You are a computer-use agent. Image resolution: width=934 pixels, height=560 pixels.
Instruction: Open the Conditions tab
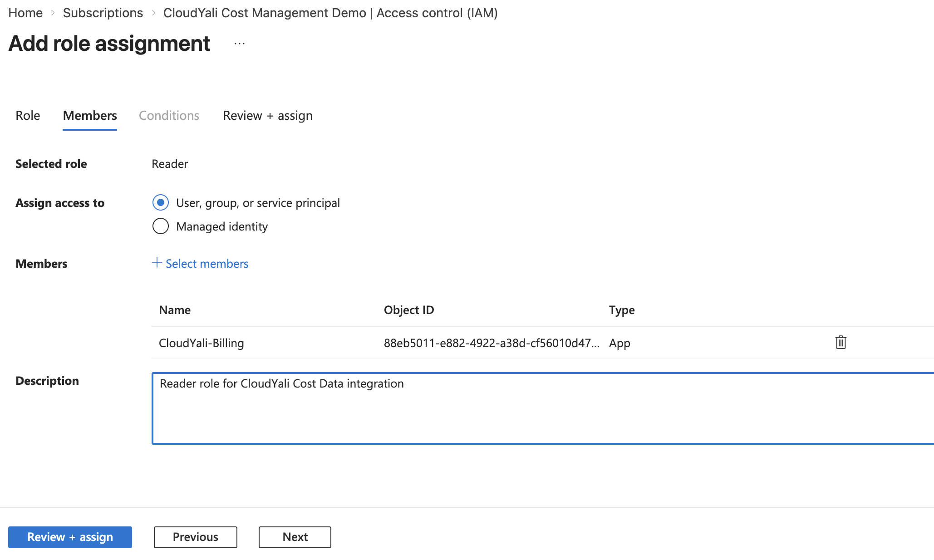point(168,116)
